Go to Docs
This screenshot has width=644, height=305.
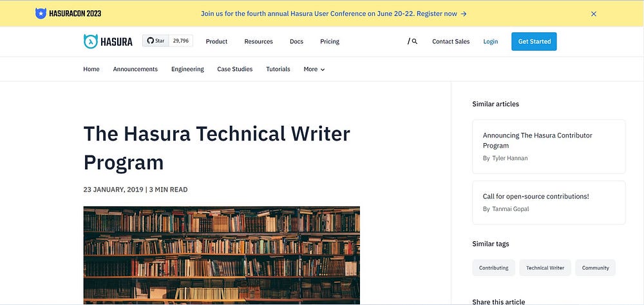click(296, 41)
